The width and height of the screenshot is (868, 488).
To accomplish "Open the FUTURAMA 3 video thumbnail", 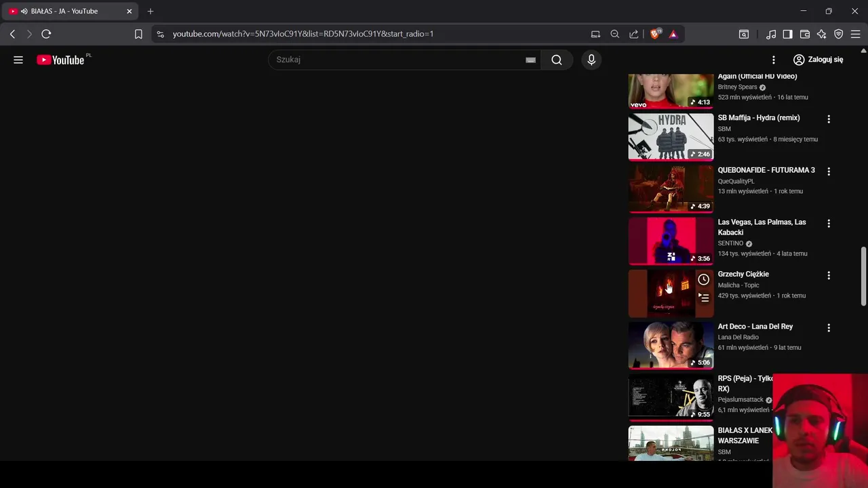I will [x=671, y=188].
